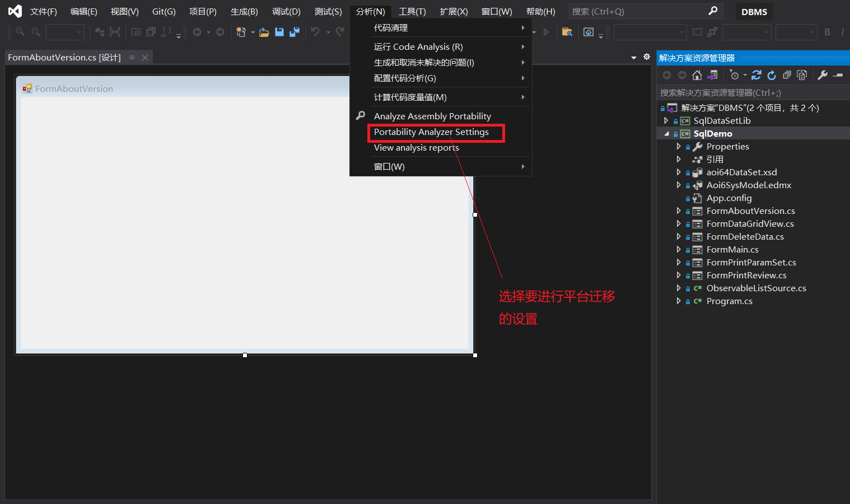Close the FormAboutVersion.cs design tab

[145, 57]
